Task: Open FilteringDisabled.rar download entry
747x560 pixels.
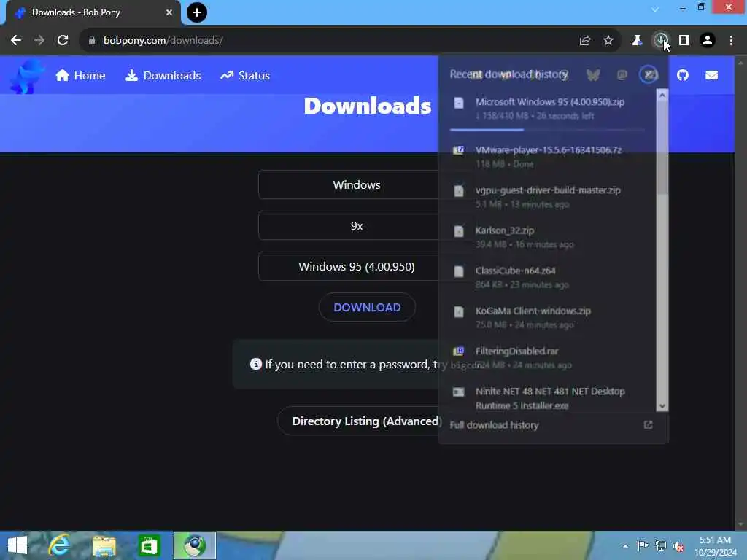Action: click(548, 357)
